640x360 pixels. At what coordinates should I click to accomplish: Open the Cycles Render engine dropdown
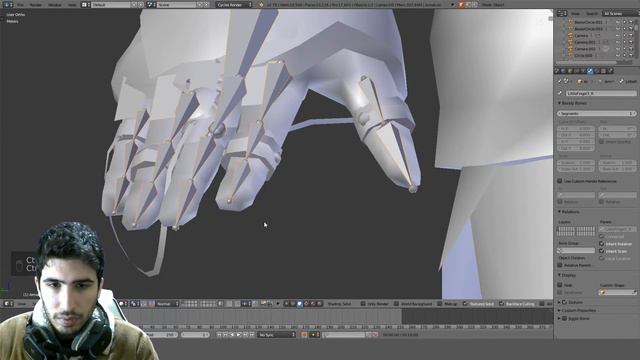[x=234, y=5]
